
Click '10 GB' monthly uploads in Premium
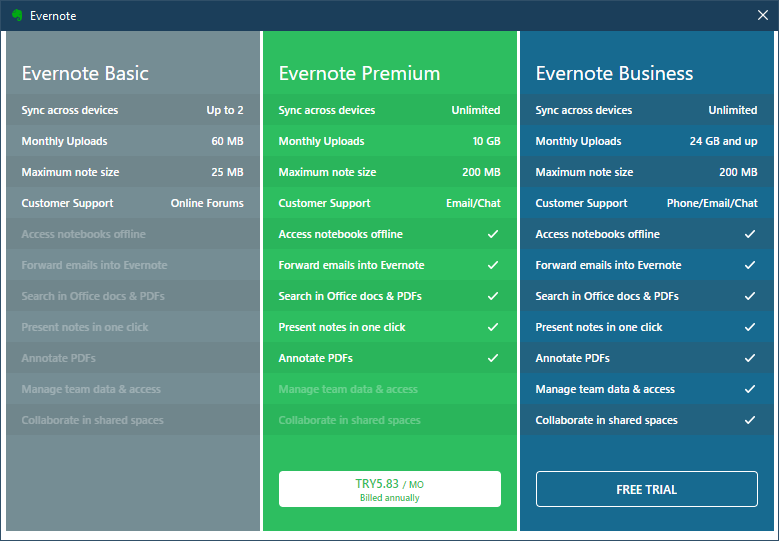tap(486, 141)
